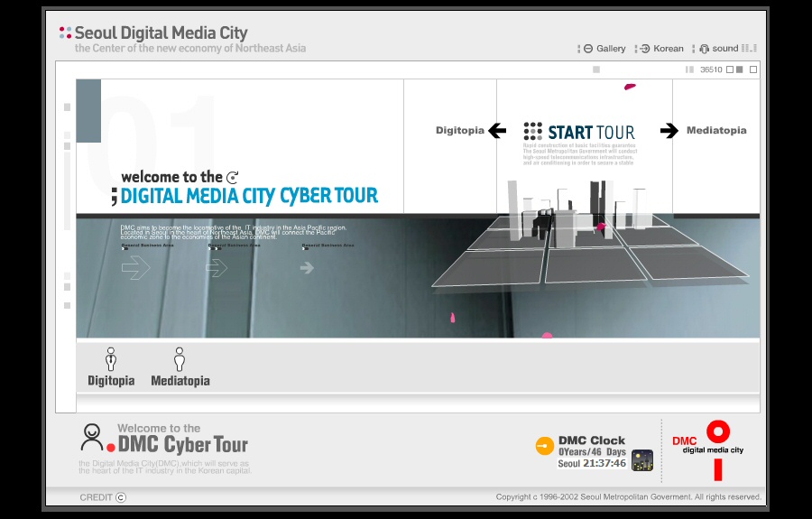Click the night city skyline icon
This screenshot has width=812, height=519.
click(x=642, y=460)
